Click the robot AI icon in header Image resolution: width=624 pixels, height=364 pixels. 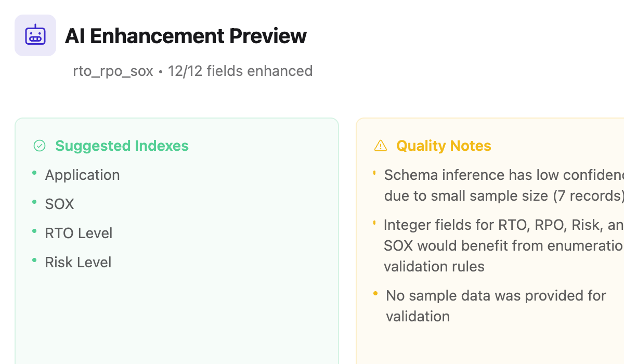pos(35,35)
